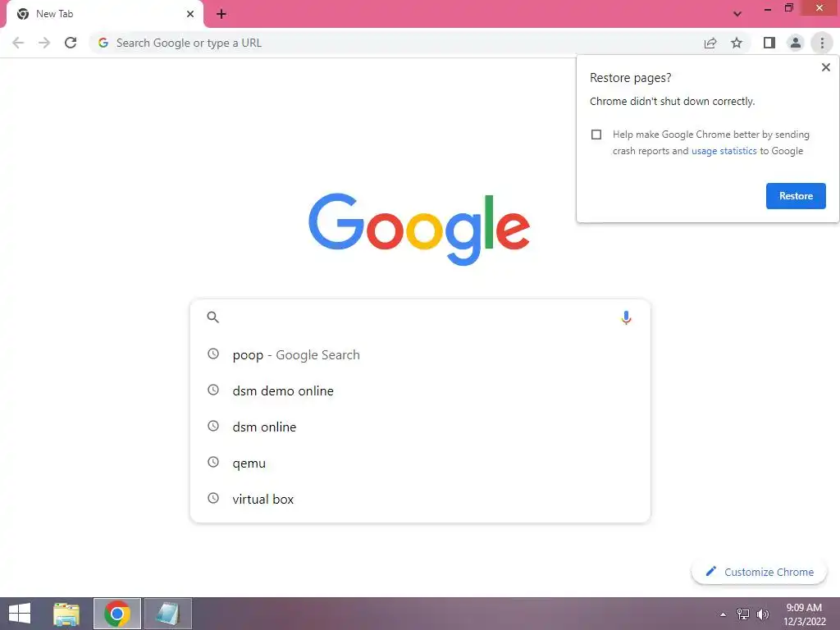Expand the tab search chevron
The image size is (840, 630).
pos(737,14)
